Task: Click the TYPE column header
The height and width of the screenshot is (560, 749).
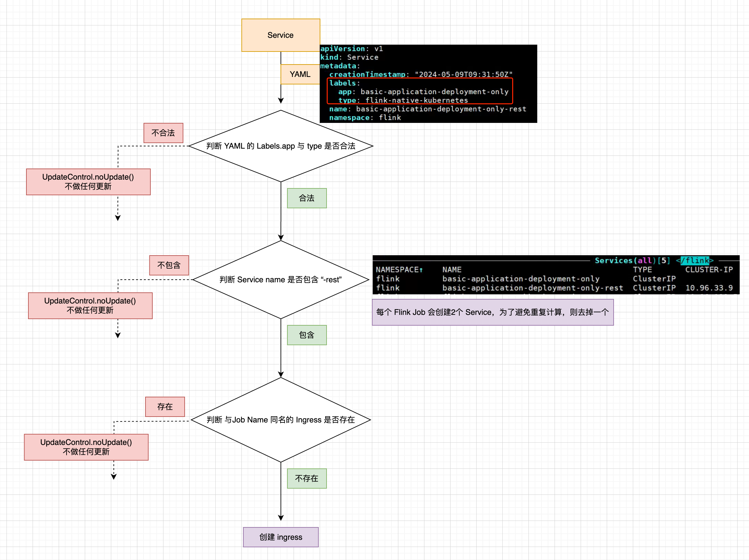Action: pyautogui.click(x=642, y=270)
